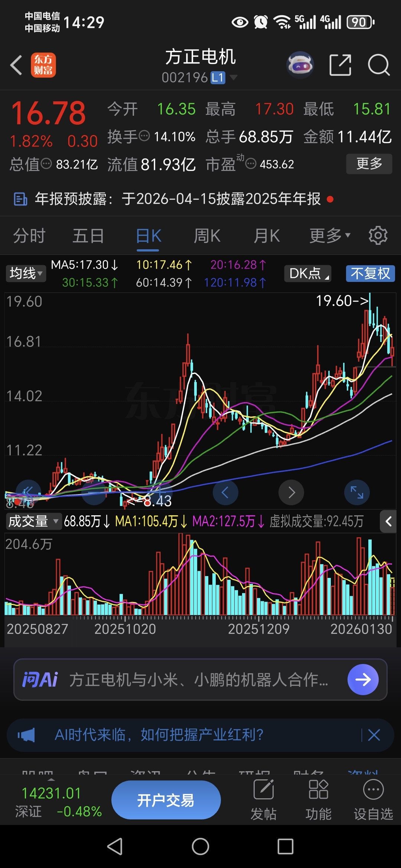
Task: Collapse the volume indicator side chevron
Action: click(388, 522)
